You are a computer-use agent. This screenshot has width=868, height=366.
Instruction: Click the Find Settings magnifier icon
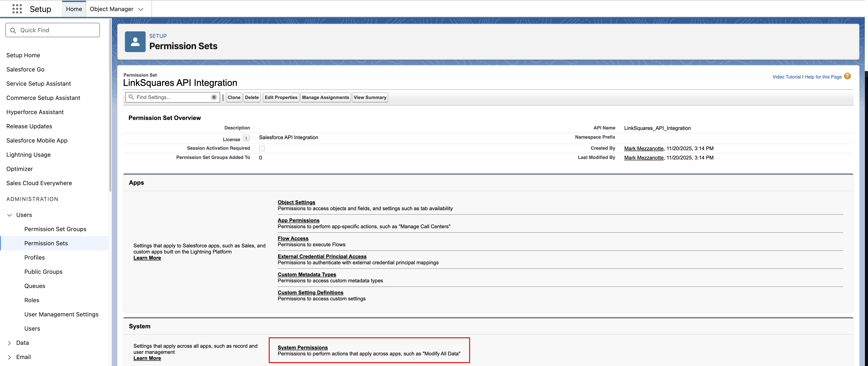(131, 97)
